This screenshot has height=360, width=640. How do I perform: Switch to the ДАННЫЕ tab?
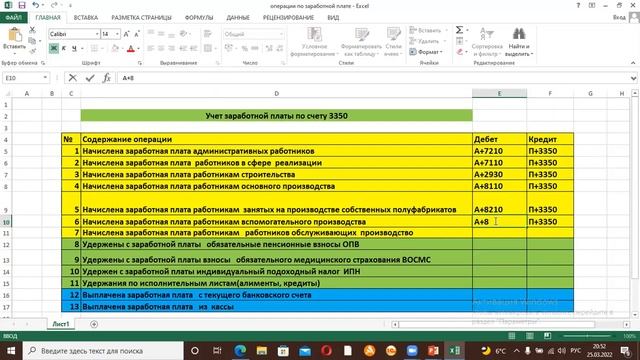[x=238, y=18]
